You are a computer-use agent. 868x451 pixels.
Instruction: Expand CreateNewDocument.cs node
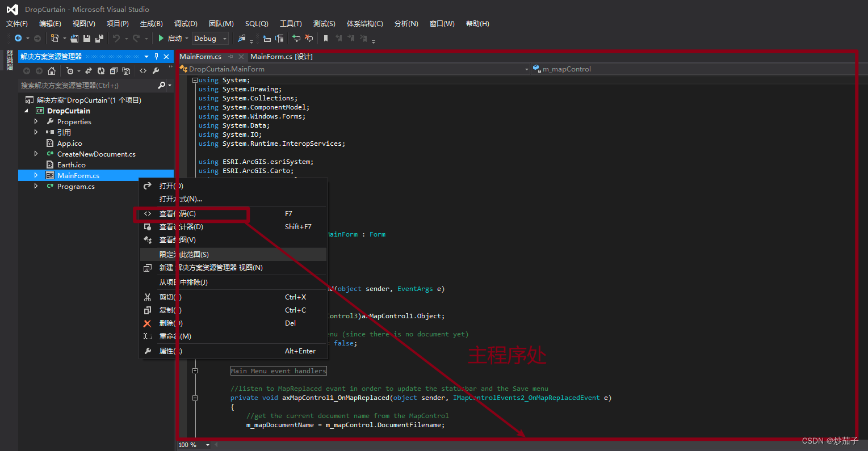(x=36, y=154)
